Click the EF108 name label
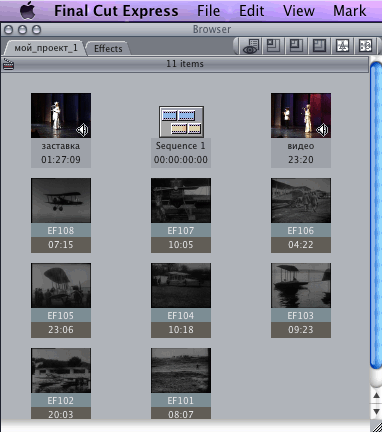Image resolution: width=382 pixels, height=432 pixels. (61, 231)
